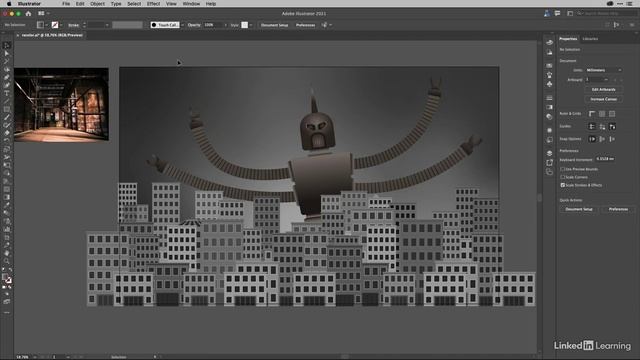
Task: Select the Direct Selection tool
Action: (7, 53)
